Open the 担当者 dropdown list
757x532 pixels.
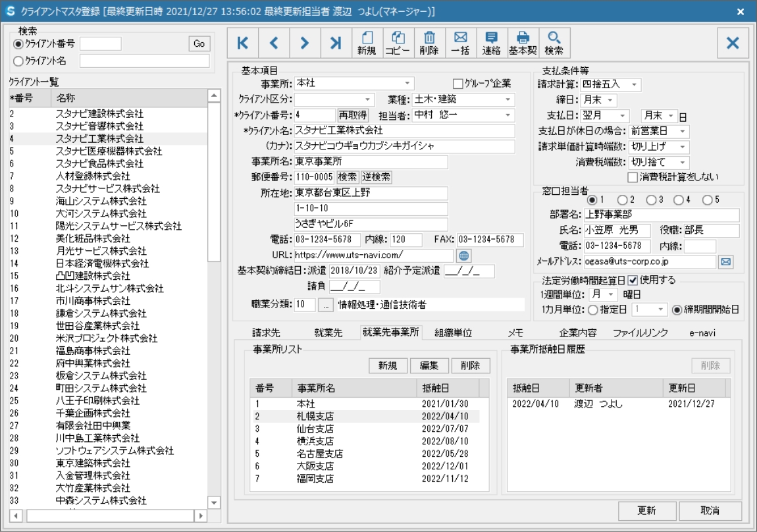click(508, 115)
